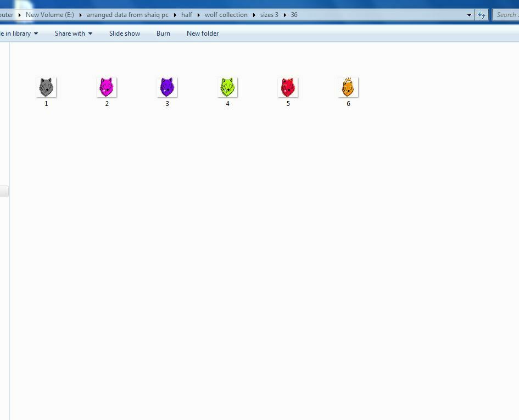Click the Burn toolbar button
Image resolution: width=519 pixels, height=420 pixels.
[x=163, y=33]
